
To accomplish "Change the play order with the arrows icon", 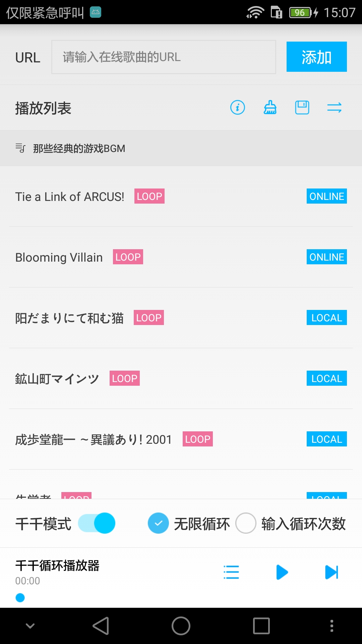I will (334, 108).
